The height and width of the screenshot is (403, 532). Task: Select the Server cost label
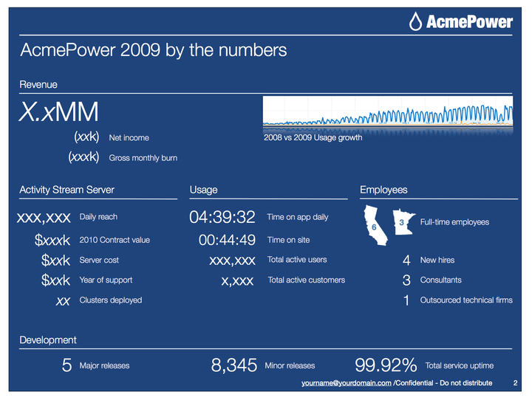coord(99,260)
